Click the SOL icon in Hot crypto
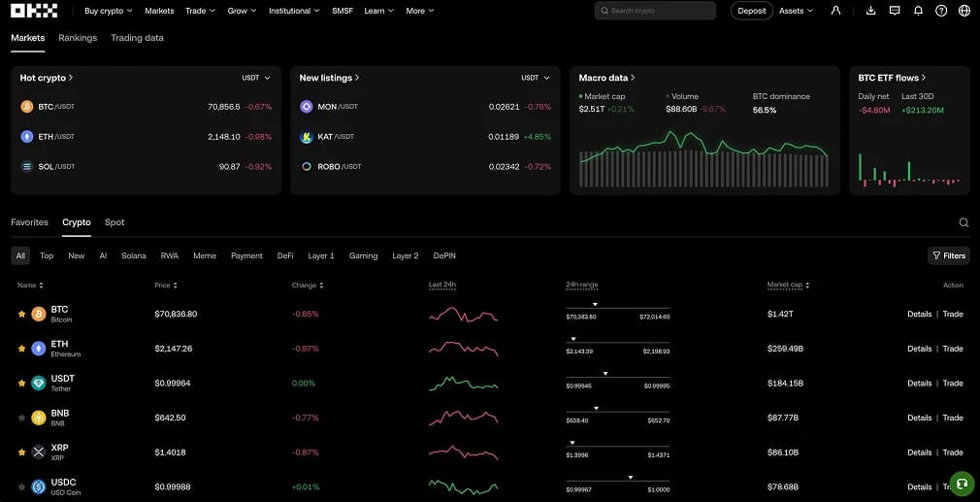The image size is (980, 502). [27, 166]
